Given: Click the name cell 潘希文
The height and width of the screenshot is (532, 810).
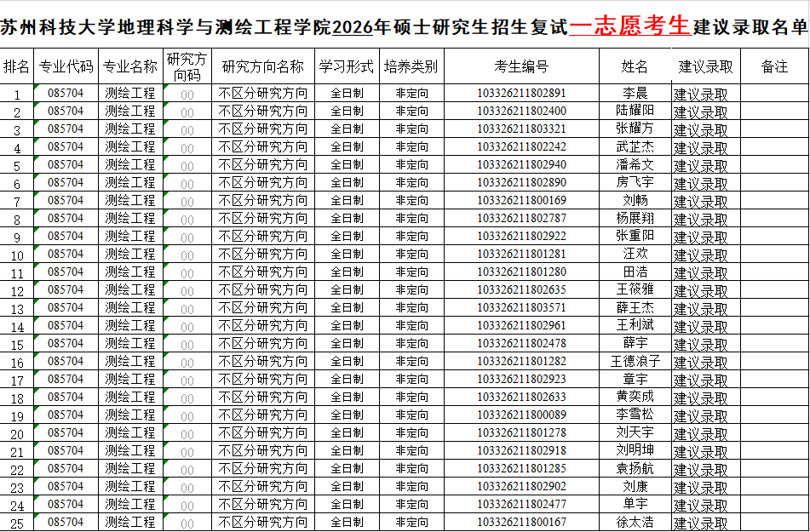Looking at the screenshot, I should click(x=635, y=164).
